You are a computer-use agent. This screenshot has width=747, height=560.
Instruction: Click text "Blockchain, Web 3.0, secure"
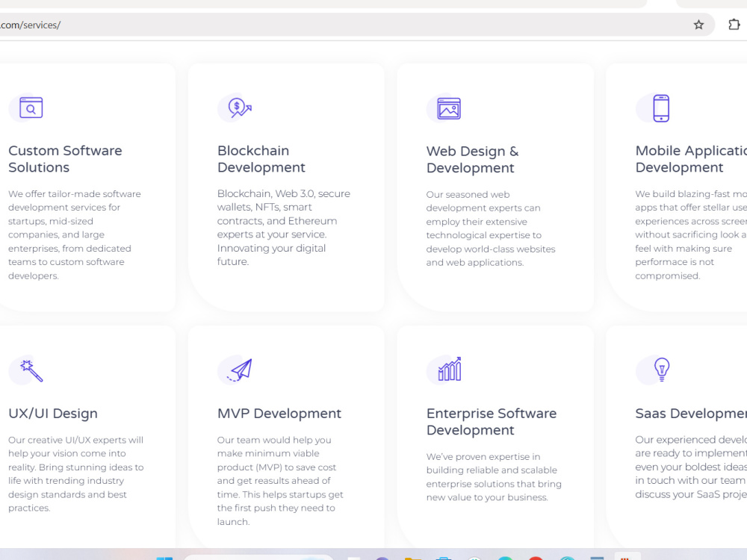283,193
